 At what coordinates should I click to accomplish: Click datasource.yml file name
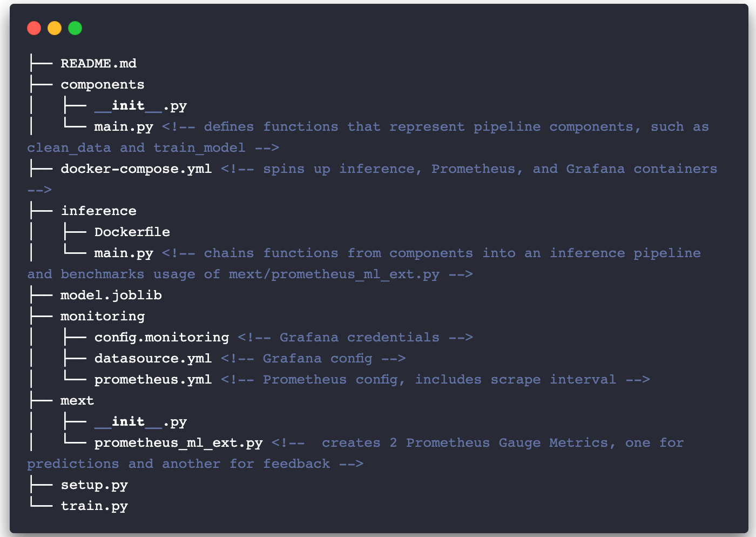click(153, 359)
